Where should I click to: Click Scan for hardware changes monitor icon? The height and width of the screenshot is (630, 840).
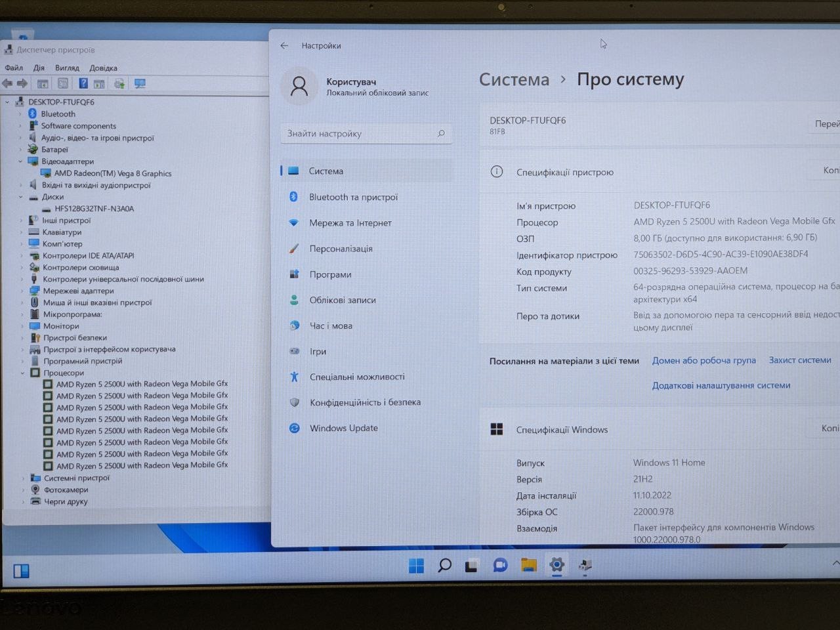coord(140,83)
